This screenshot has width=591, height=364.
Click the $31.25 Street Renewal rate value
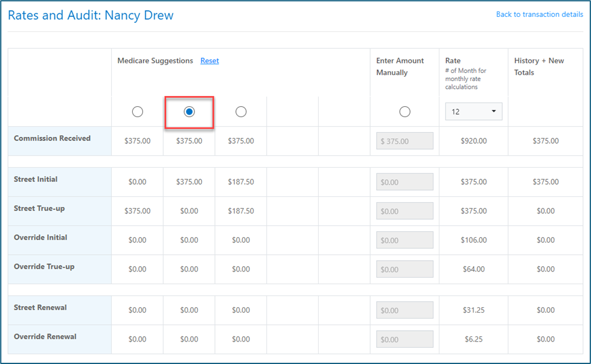pyautogui.click(x=473, y=310)
